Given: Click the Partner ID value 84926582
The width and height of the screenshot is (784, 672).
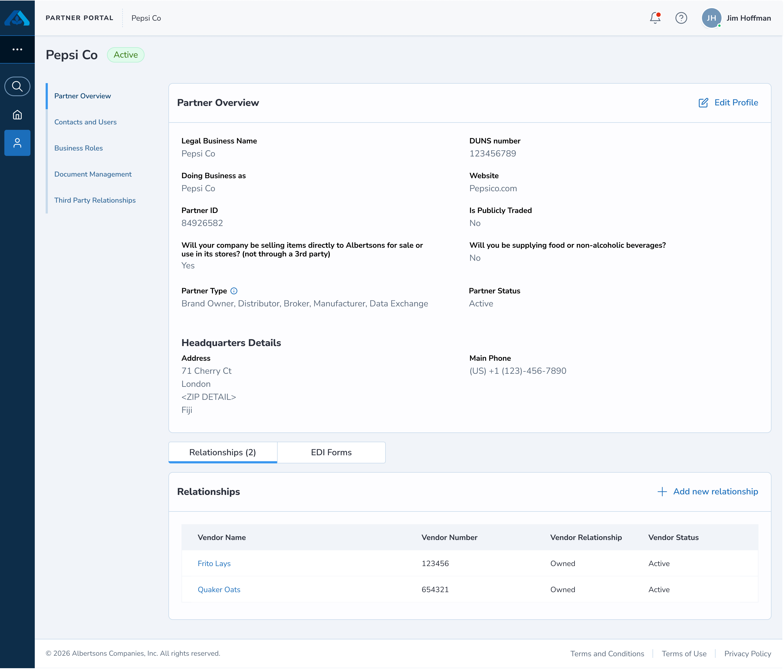Looking at the screenshot, I should (202, 223).
